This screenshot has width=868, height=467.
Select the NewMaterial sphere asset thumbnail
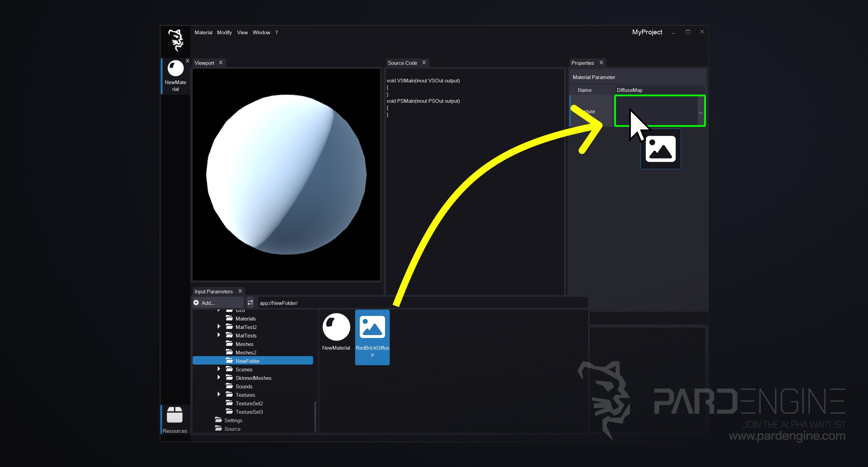click(x=336, y=327)
